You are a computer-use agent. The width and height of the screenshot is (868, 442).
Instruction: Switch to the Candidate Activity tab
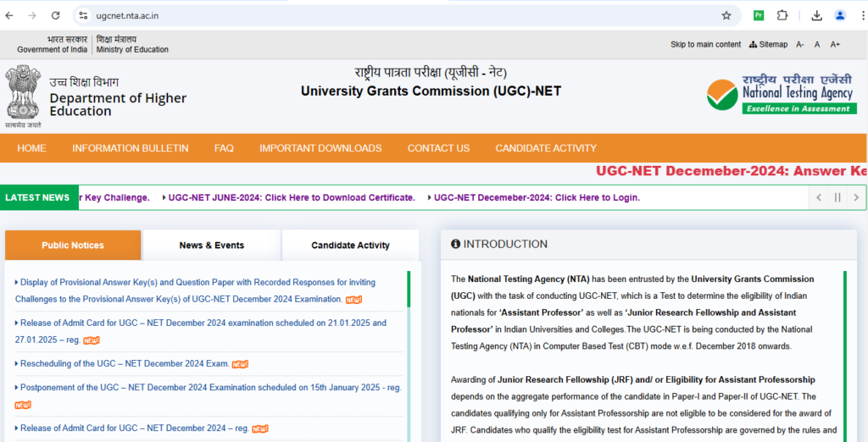click(350, 245)
